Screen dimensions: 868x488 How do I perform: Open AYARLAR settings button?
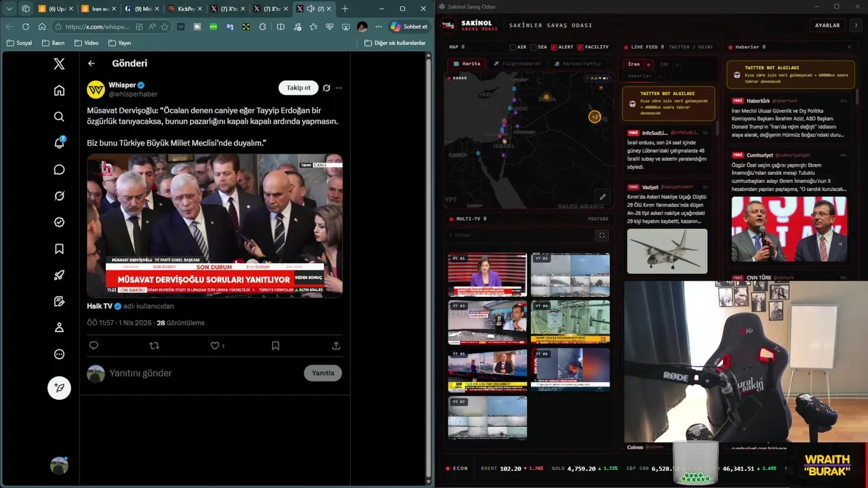point(827,25)
